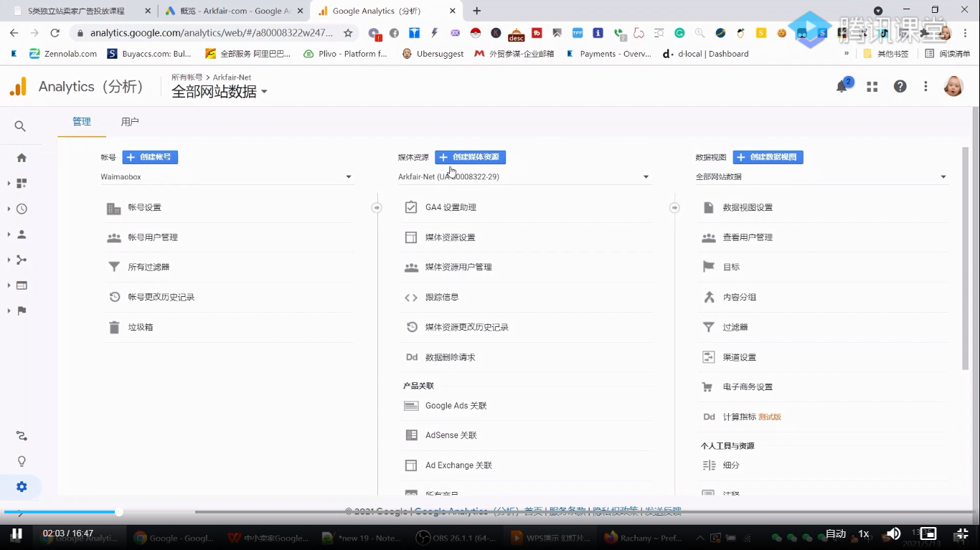Click the 创建媒体资源 button
This screenshot has width=980, height=550.
click(470, 156)
